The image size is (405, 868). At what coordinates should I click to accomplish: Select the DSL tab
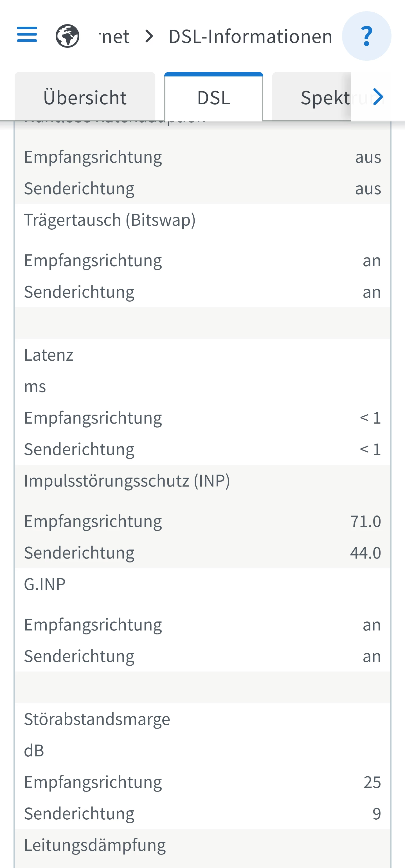pos(213,97)
